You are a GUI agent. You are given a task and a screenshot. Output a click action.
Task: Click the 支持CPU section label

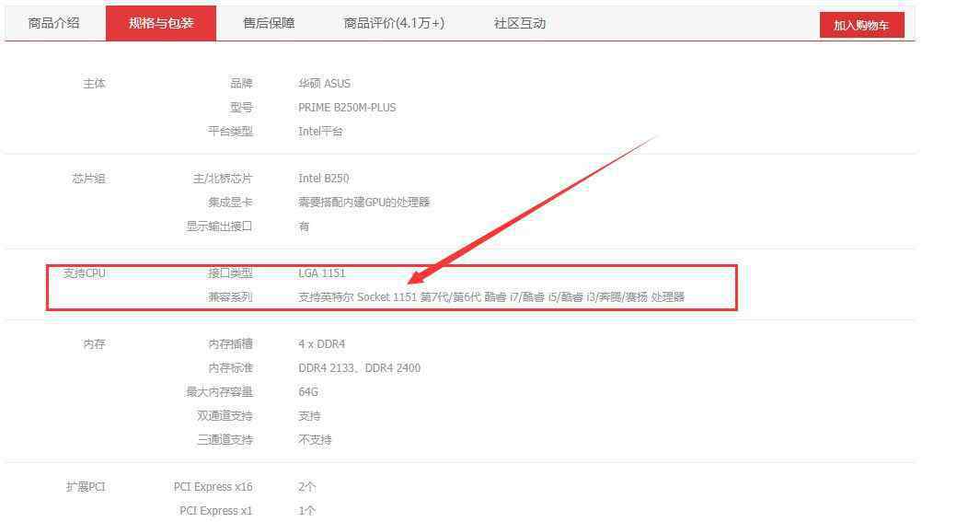pos(85,273)
